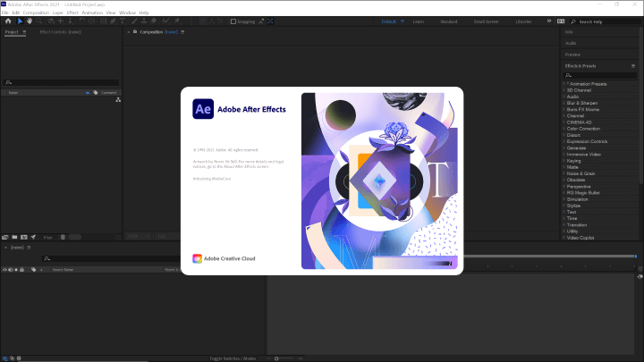Toggle snap collapsed compositions icon
Viewport: 644px width, 362px height.
point(270,21)
